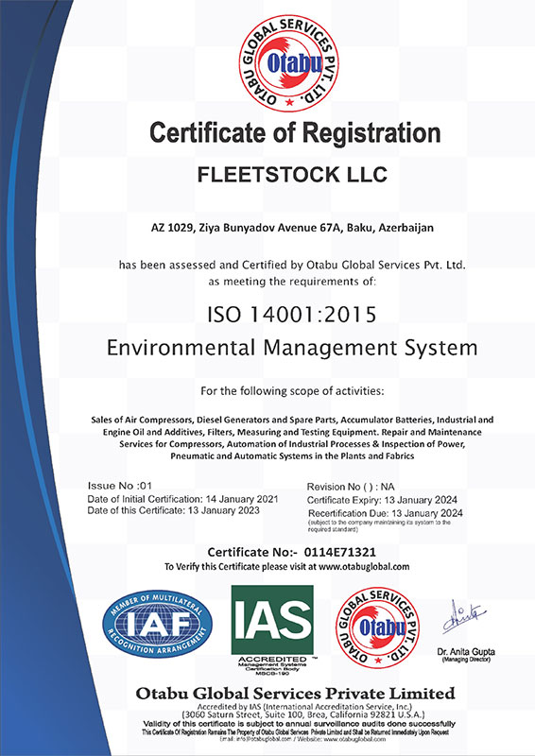
Task: Click 'Otabu Global Services Private Limited' footer heading
Action: (295, 694)
